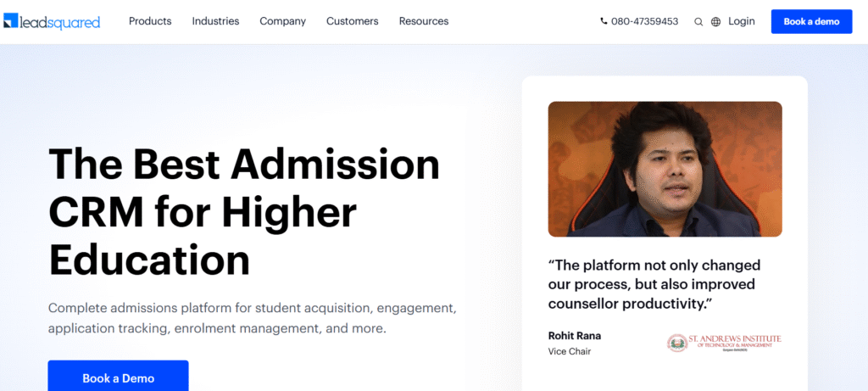This screenshot has height=391, width=868.
Task: Click the St. Andrews Institute logo
Action: [723, 343]
